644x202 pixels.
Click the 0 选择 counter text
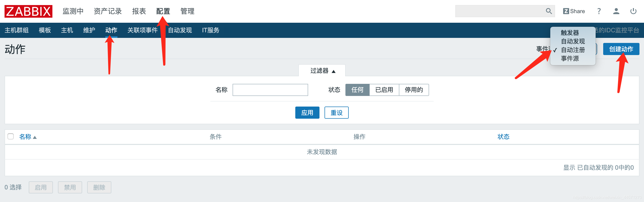[13, 187]
